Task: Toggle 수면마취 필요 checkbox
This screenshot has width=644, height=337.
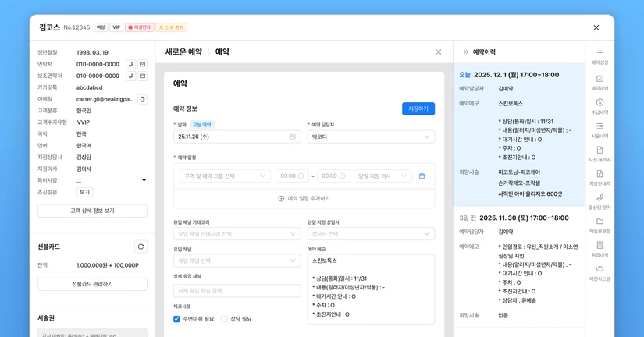Action: 176,319
